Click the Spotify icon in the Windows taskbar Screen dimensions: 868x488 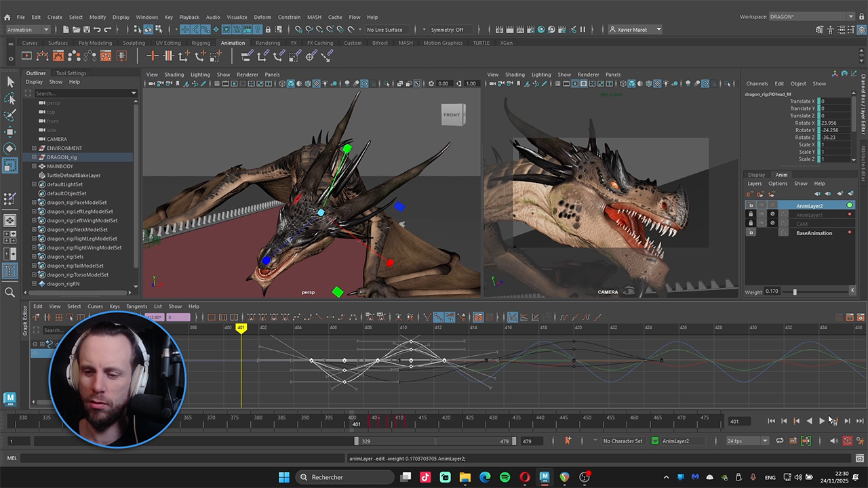point(505,477)
